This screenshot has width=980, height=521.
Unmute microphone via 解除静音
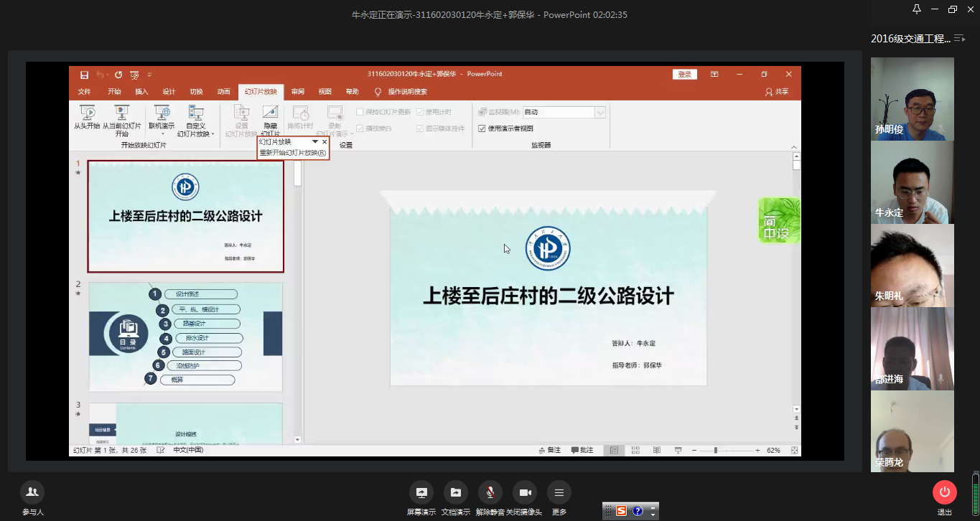pyautogui.click(x=490, y=492)
